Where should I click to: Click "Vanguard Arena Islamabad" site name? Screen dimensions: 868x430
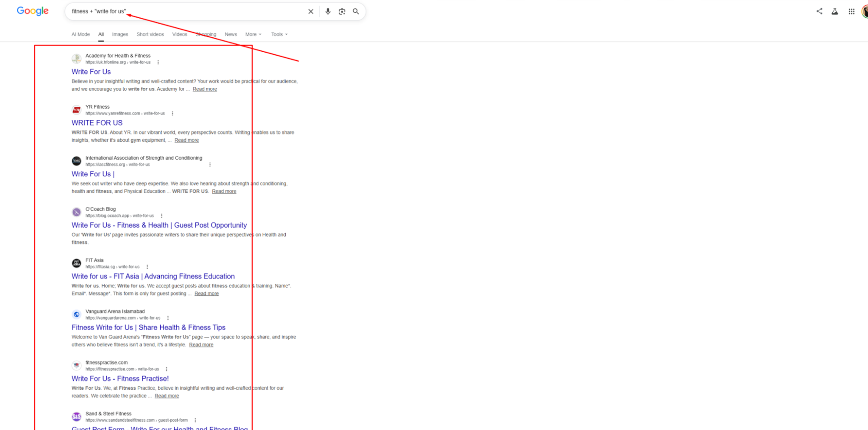[115, 311]
